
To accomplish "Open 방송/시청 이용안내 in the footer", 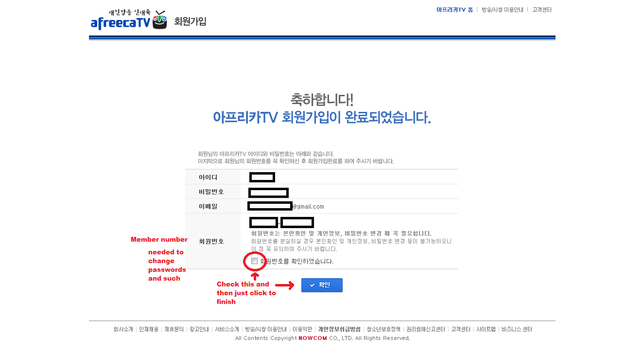I will [x=266, y=329].
